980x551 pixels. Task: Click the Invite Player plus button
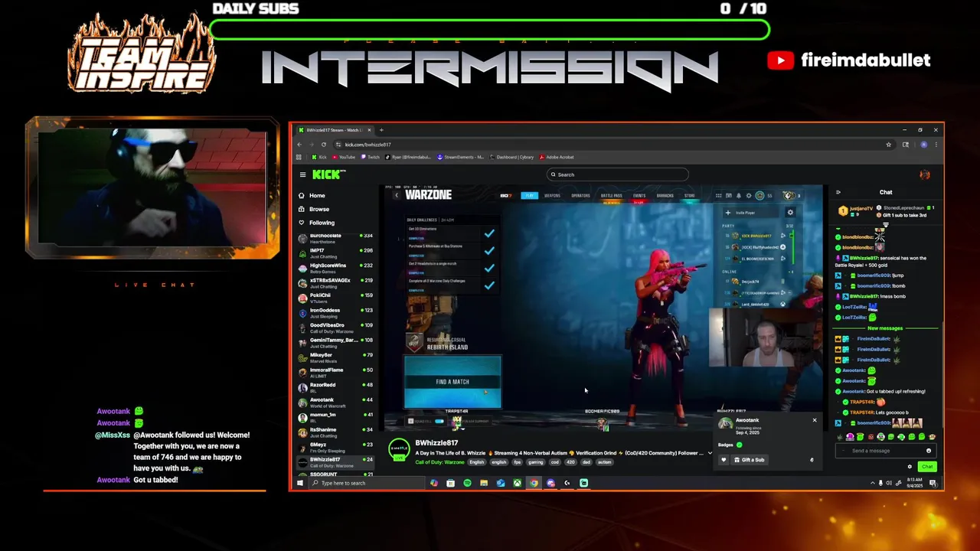(x=728, y=213)
